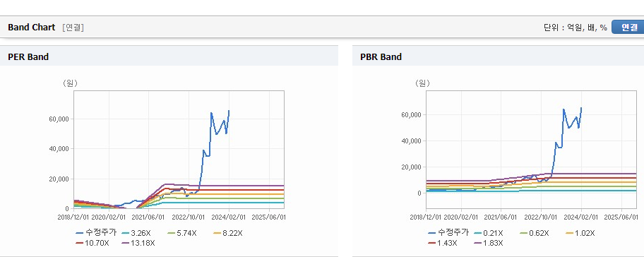This screenshot has width=644, height=257.
Task: Click the 연결 button at top right
Action: [x=628, y=27]
